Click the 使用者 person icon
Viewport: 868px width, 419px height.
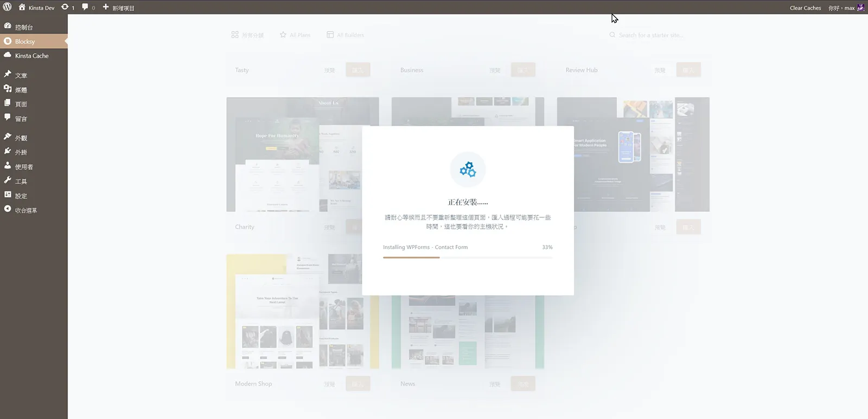tap(8, 166)
